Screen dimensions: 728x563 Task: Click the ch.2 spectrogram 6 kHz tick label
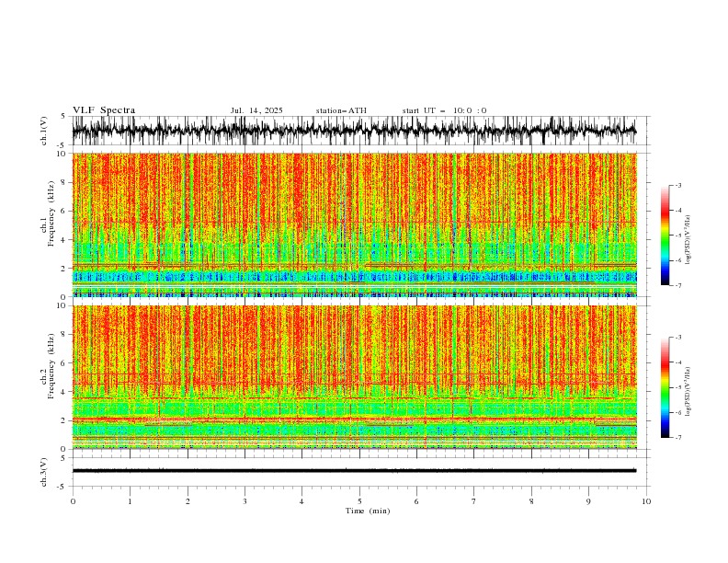tap(64, 362)
